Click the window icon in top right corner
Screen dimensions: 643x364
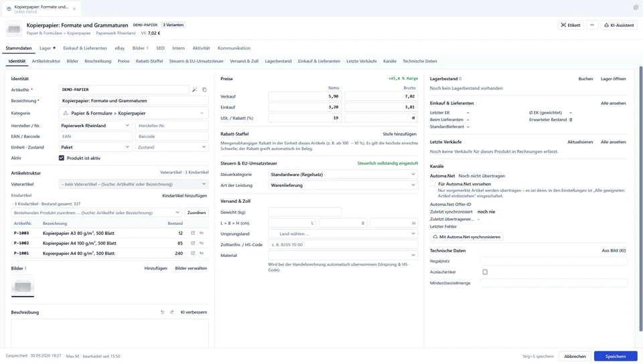pos(636,7)
